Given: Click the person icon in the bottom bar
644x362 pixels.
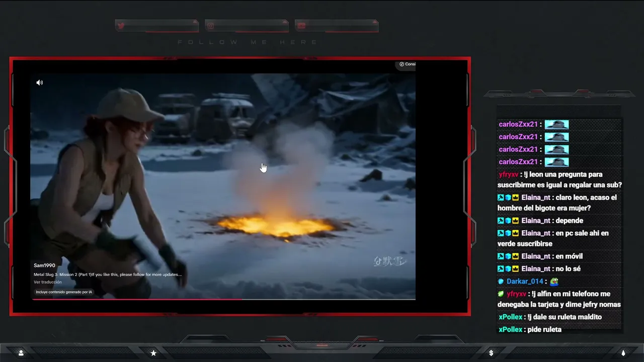Looking at the screenshot, I should pyautogui.click(x=21, y=353).
